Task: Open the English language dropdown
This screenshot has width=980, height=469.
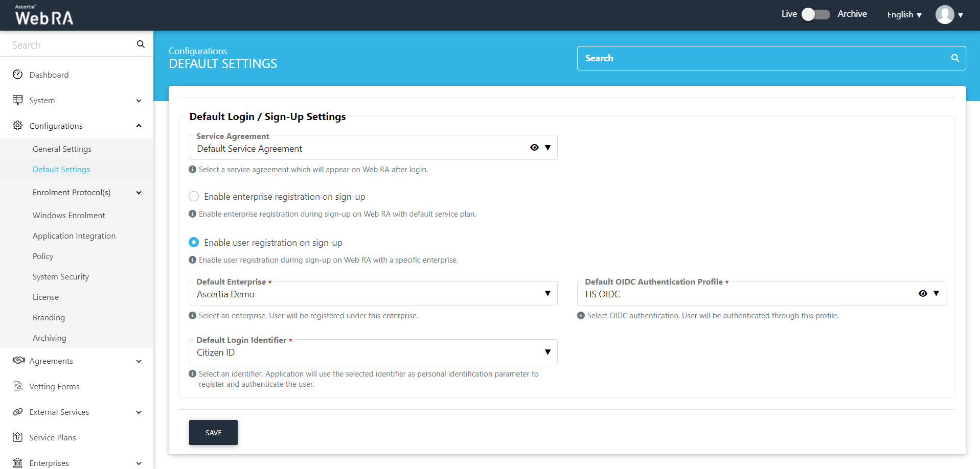Action: [x=904, y=15]
